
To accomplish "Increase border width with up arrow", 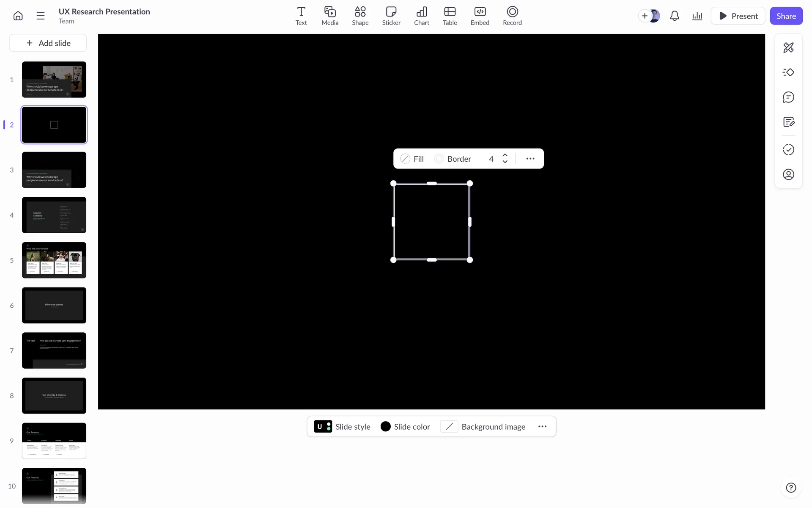I will coord(505,155).
